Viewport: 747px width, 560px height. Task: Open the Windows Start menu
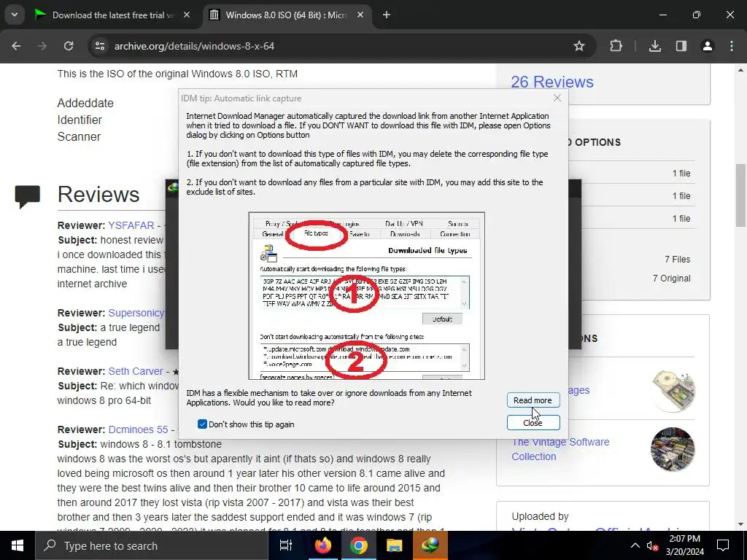point(18,545)
